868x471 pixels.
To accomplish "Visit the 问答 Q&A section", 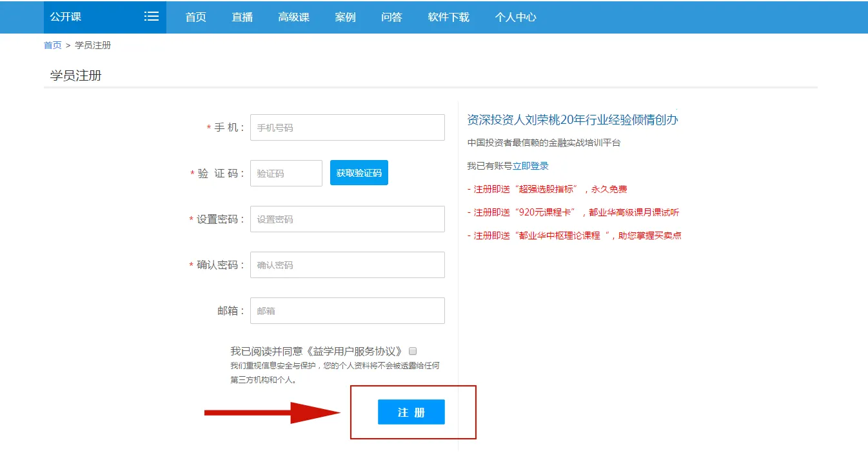I will (x=391, y=17).
